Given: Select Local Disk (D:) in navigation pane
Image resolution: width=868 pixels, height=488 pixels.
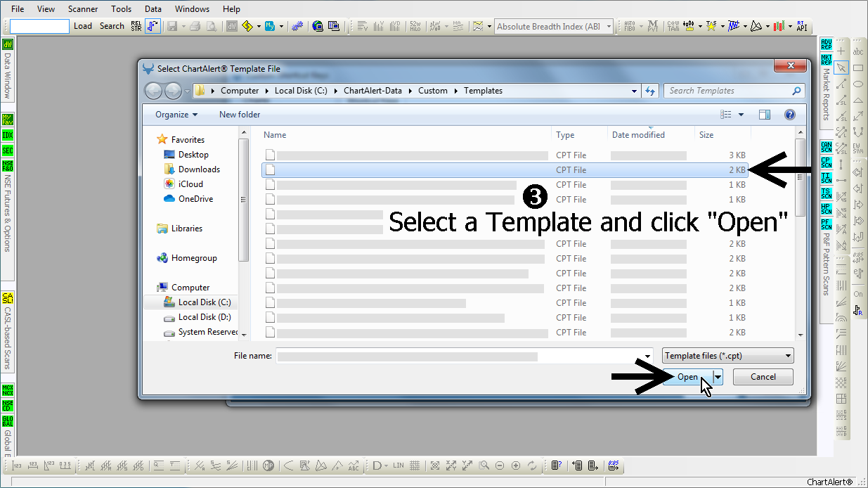Looking at the screenshot, I should pyautogui.click(x=204, y=317).
